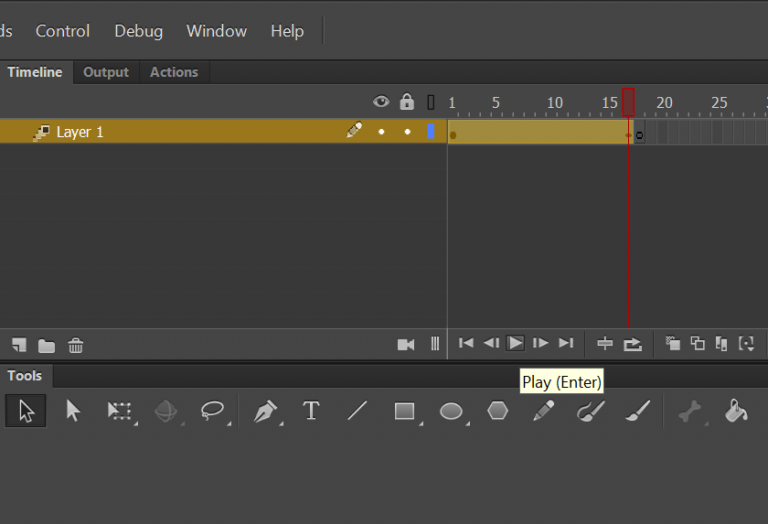Toggle the Loop playback button
Image resolution: width=768 pixels, height=524 pixels.
[x=632, y=344]
